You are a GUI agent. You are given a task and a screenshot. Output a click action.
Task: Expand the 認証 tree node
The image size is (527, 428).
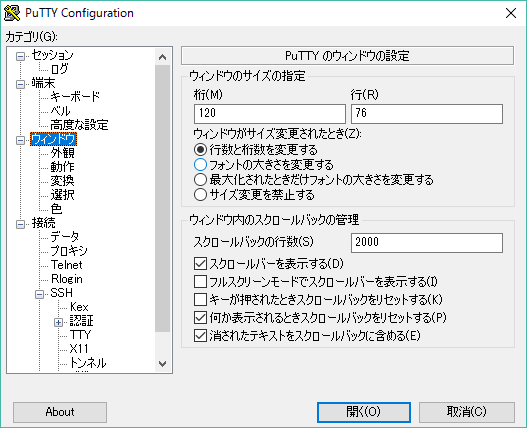(58, 322)
